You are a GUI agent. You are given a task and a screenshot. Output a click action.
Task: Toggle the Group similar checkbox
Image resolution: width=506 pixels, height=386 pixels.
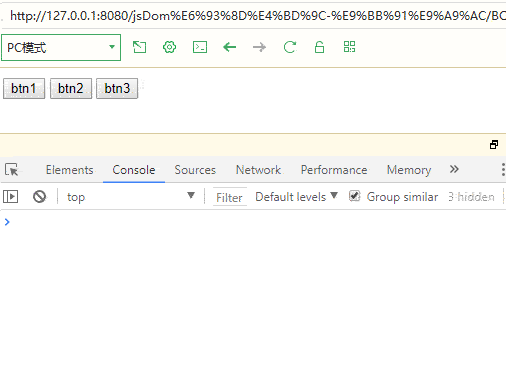(354, 196)
